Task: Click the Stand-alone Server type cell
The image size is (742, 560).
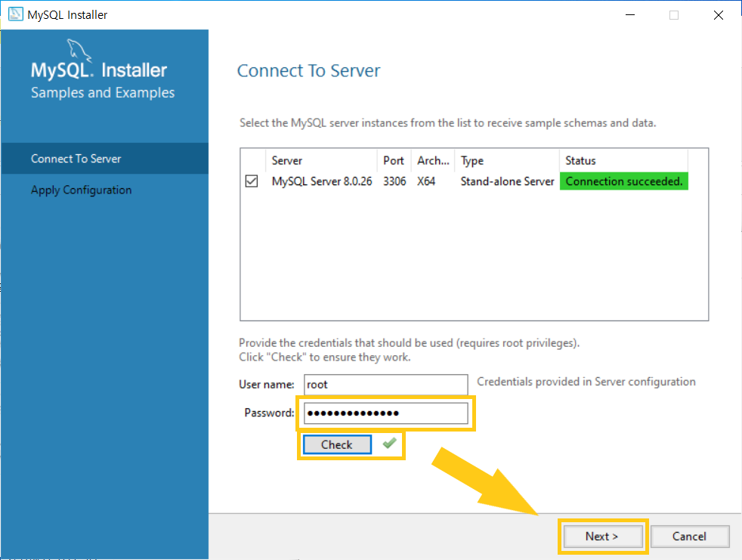Action: coord(507,181)
